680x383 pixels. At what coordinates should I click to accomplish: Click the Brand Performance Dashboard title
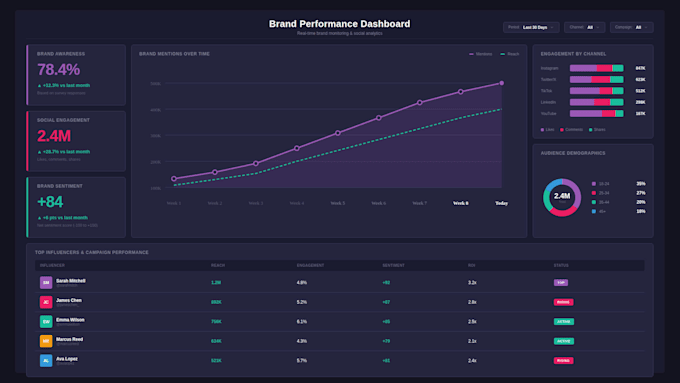tap(340, 24)
